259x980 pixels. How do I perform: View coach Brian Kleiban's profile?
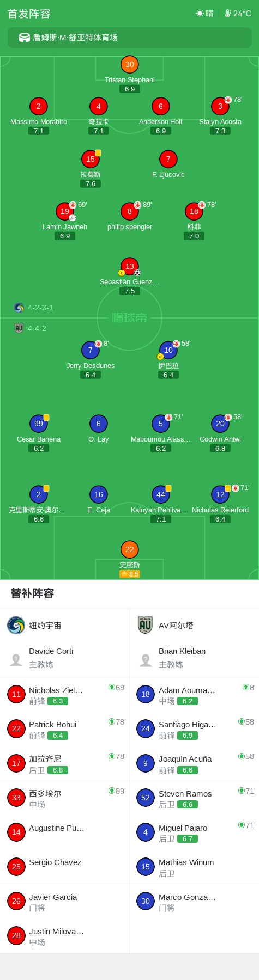pyautogui.click(x=194, y=658)
